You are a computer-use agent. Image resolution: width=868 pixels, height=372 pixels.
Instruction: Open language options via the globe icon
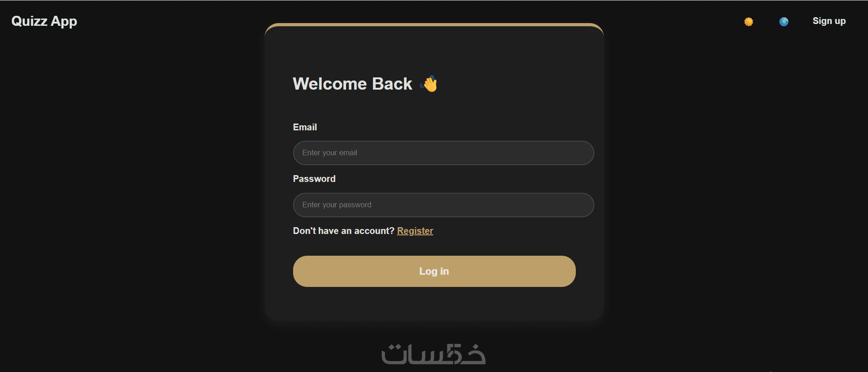[784, 21]
